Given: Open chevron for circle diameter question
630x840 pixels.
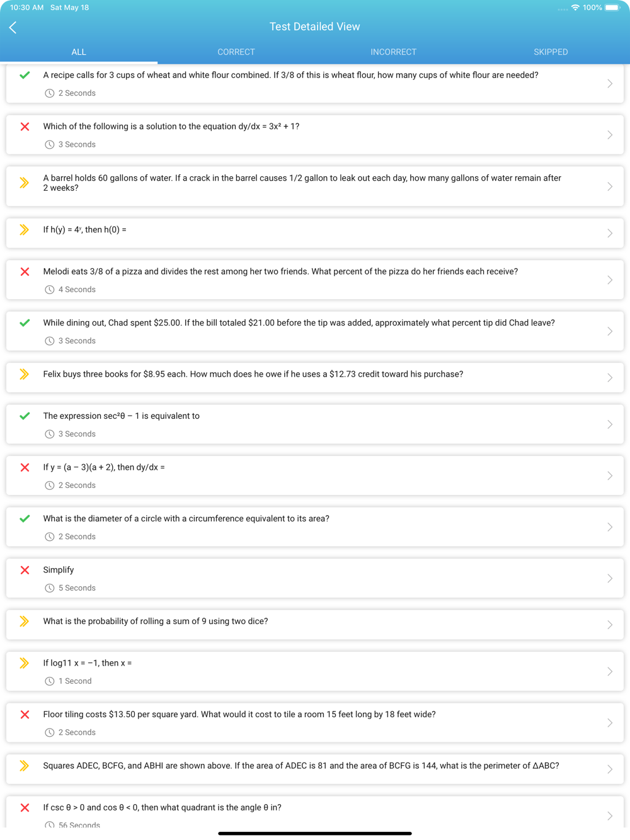Looking at the screenshot, I should [610, 527].
